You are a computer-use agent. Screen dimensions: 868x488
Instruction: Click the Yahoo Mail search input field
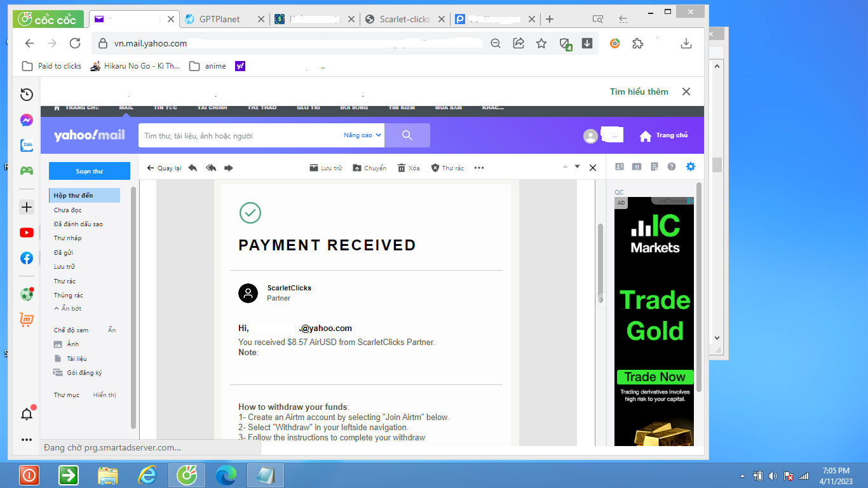[x=241, y=135]
